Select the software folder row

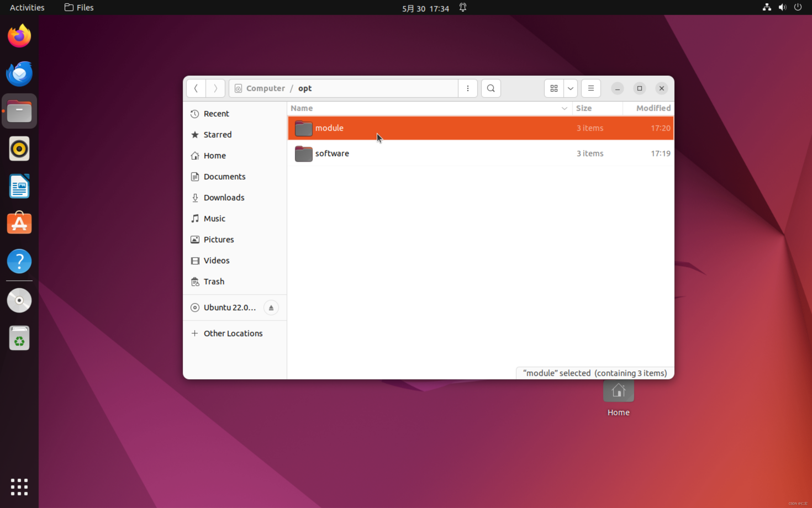tap(403, 154)
